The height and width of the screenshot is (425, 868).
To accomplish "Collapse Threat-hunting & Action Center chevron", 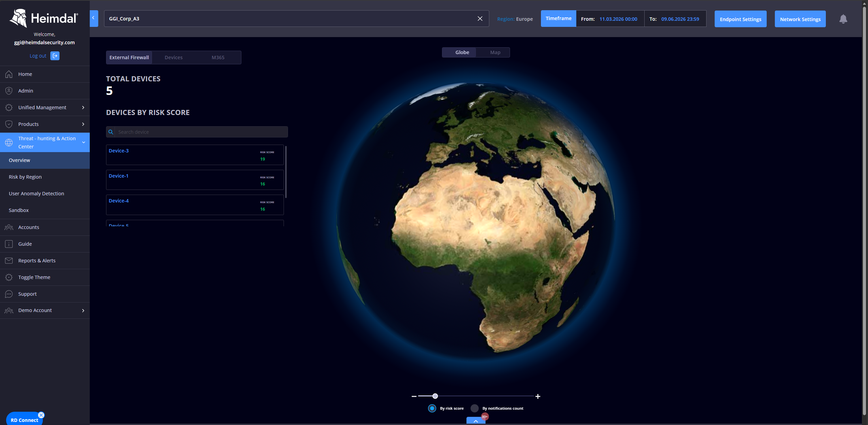I will pos(84,143).
